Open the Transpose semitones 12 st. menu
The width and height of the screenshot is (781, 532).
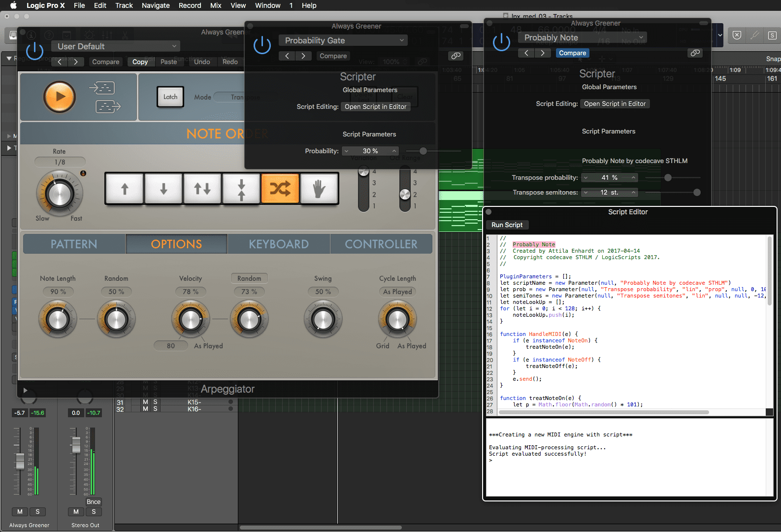[x=610, y=192]
